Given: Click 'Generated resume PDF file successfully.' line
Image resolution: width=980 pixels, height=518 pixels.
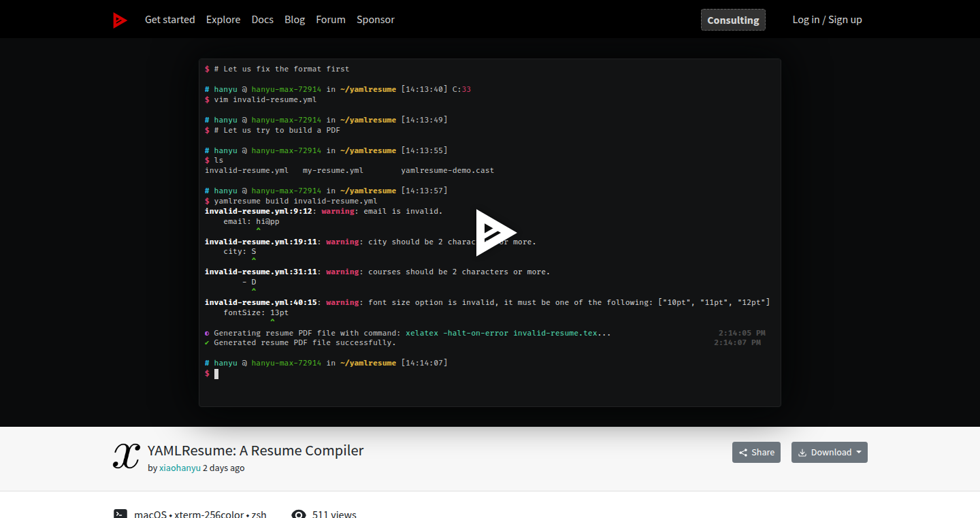Looking at the screenshot, I should [300, 342].
